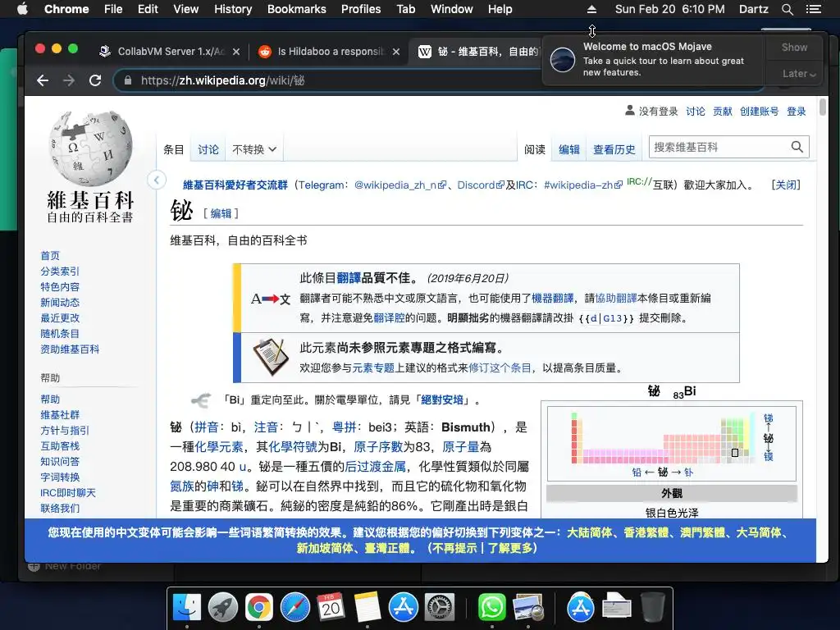Screen dimensions: 840x630
Task: Click the 登录 login link
Action: 796,111
